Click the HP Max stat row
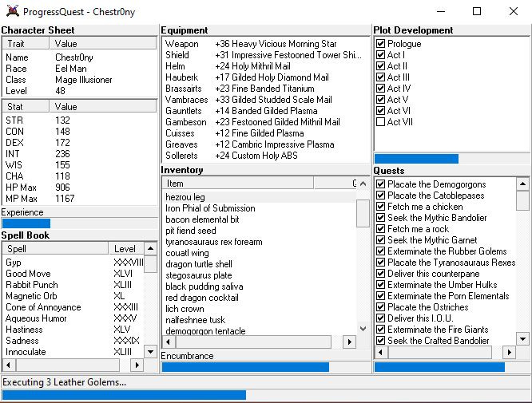 click(x=79, y=188)
